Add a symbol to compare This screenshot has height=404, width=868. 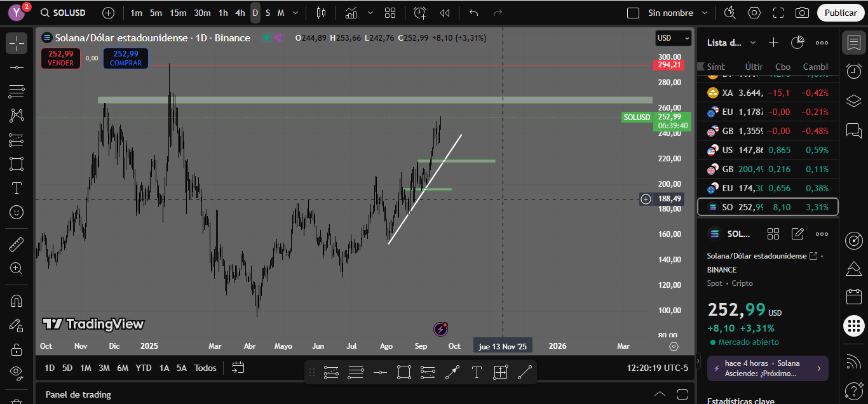(x=109, y=13)
